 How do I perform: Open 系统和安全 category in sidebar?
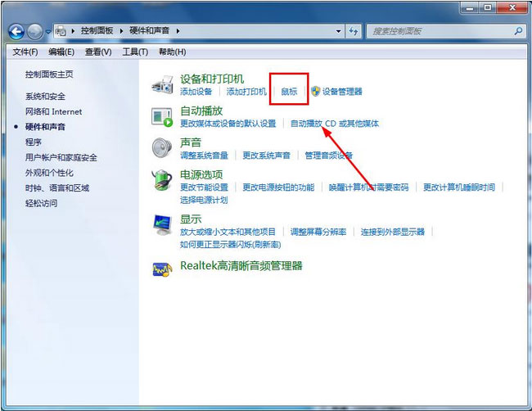click(x=45, y=97)
